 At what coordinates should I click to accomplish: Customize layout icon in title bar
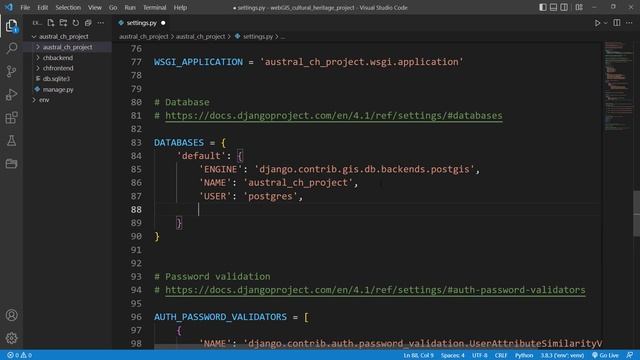[579, 7]
